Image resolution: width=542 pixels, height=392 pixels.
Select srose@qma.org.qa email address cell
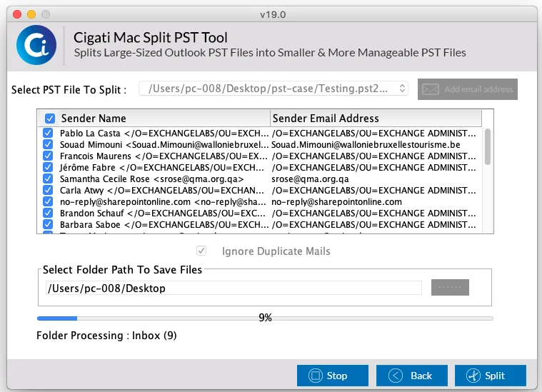pos(310,179)
